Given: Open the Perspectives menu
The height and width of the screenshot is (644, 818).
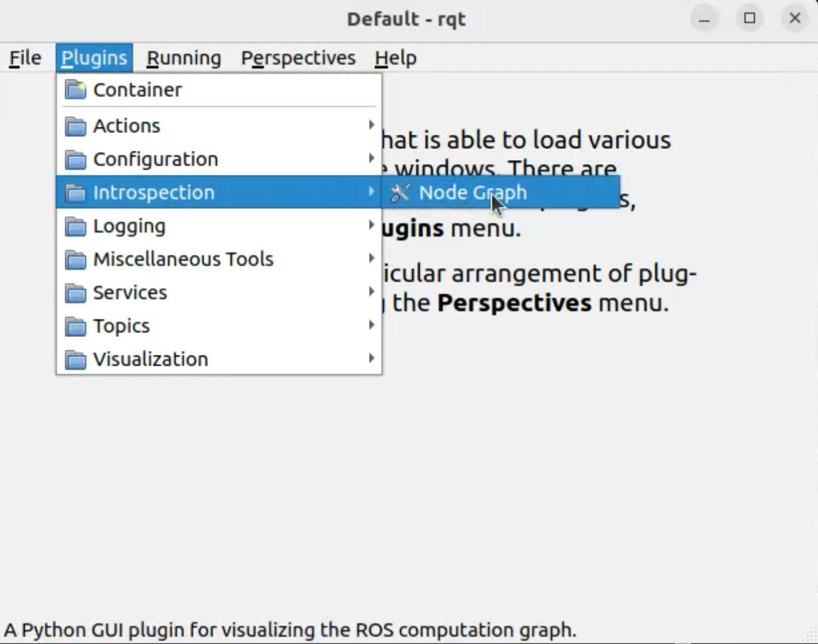Looking at the screenshot, I should point(298,58).
